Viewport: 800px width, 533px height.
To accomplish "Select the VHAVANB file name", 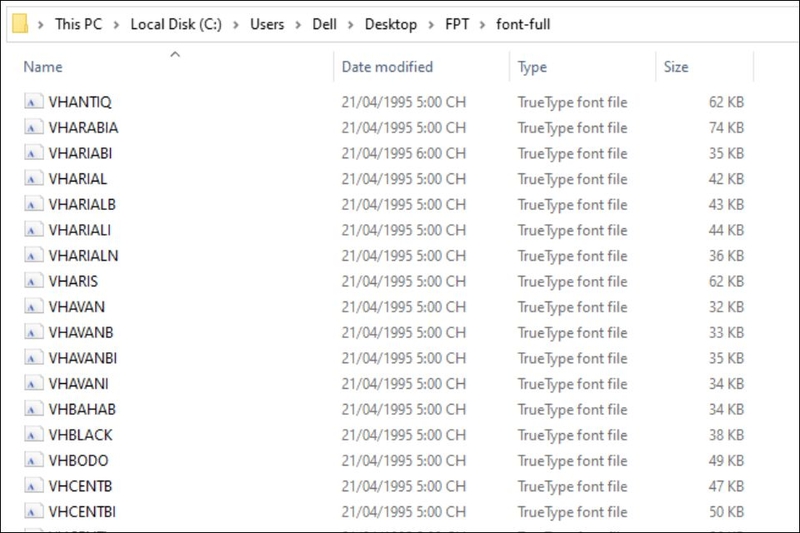I will tap(81, 333).
